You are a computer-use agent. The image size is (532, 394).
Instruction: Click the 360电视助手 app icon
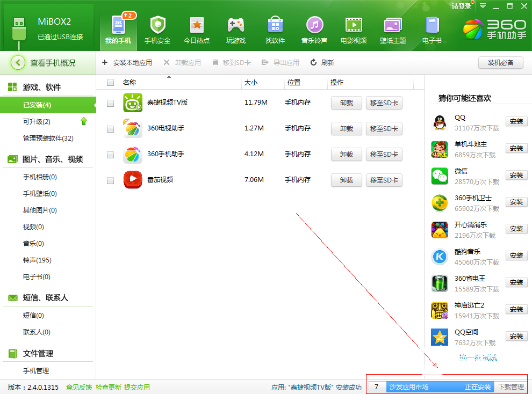coord(133,128)
